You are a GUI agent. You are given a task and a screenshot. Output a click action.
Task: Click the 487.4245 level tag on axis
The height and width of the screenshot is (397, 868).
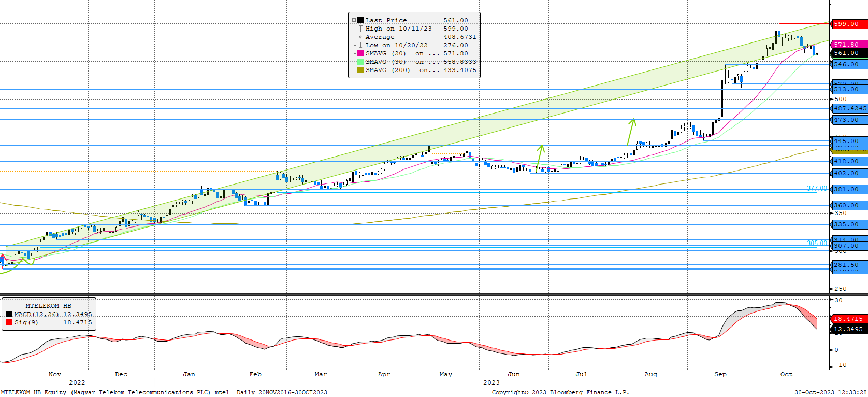click(849, 108)
